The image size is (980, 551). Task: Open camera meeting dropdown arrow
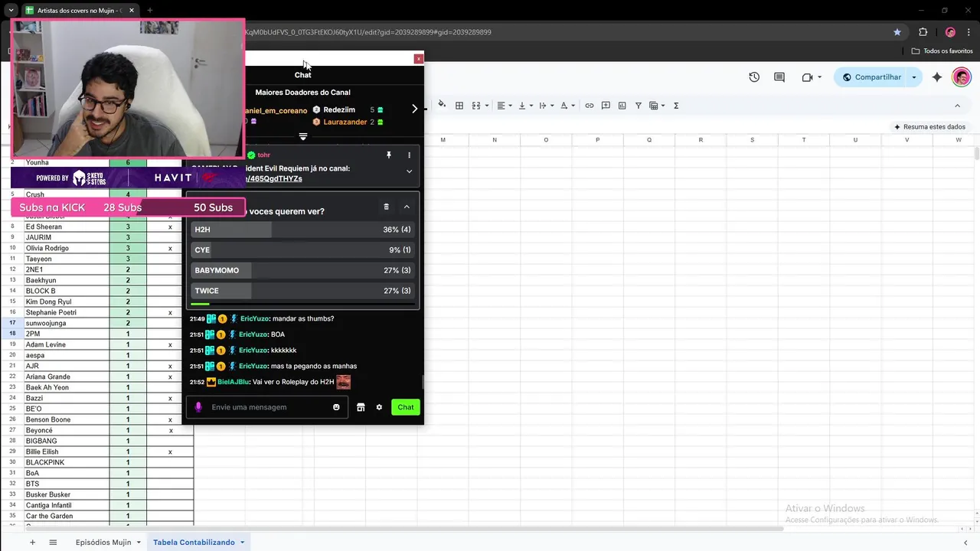coord(819,77)
